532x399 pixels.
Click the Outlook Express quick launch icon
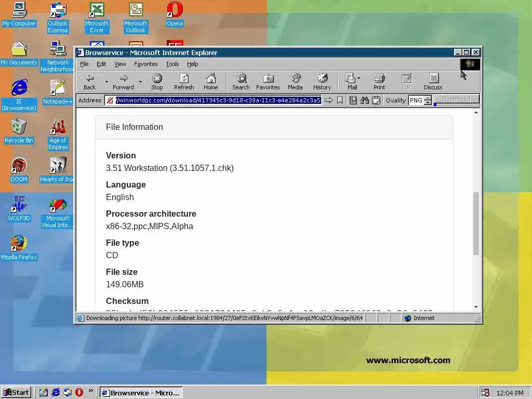pyautogui.click(x=68, y=393)
